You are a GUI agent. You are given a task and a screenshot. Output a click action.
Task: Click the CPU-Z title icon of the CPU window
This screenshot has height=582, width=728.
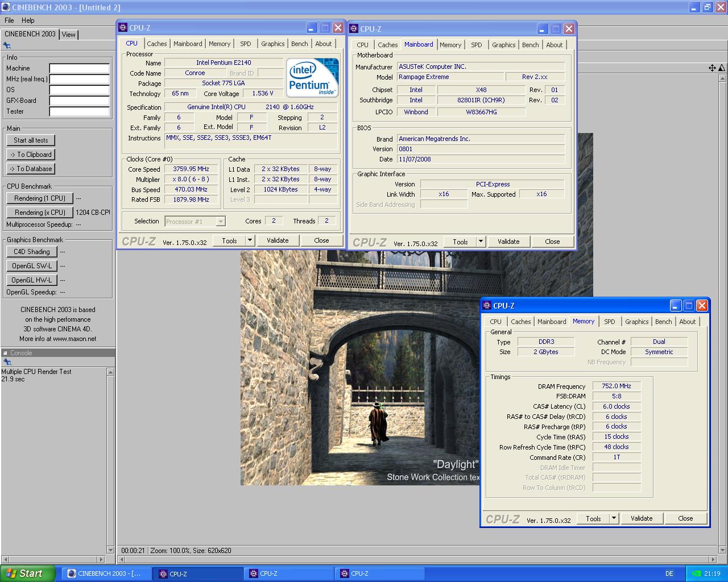click(x=123, y=28)
